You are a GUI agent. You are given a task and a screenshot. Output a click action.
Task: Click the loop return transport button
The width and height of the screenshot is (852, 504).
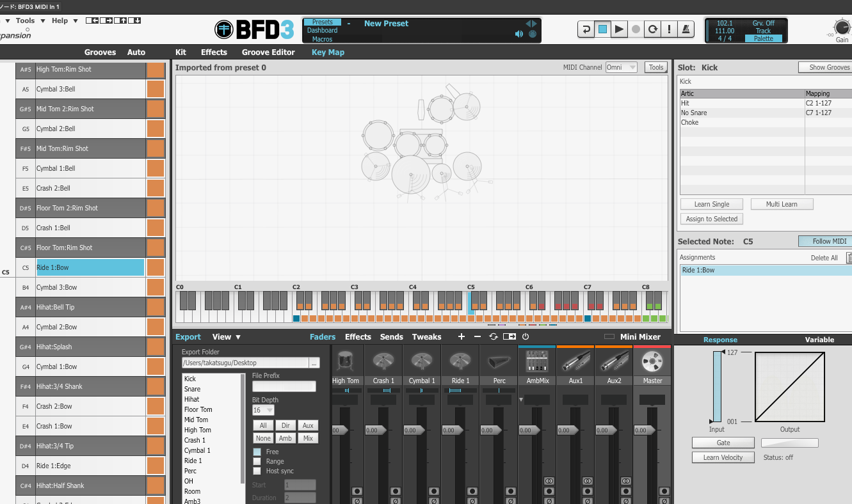pos(586,29)
